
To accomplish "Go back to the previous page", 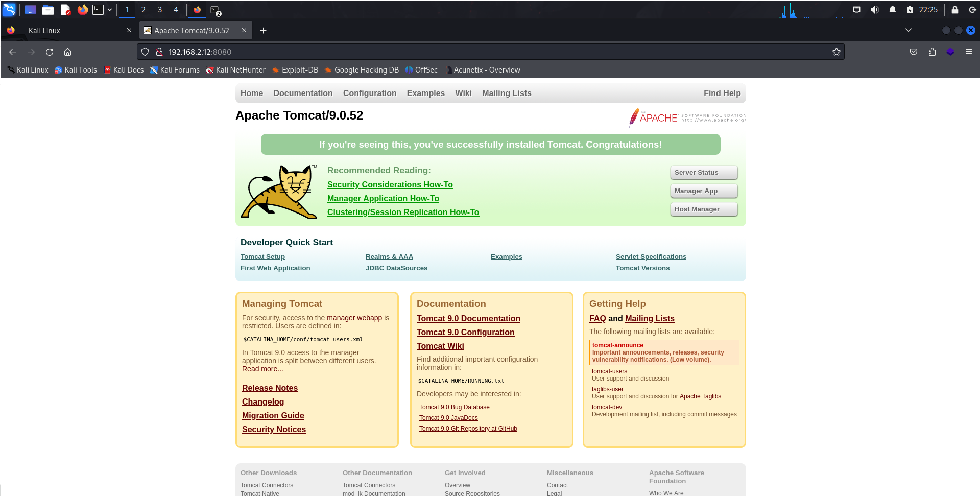I will (x=13, y=52).
